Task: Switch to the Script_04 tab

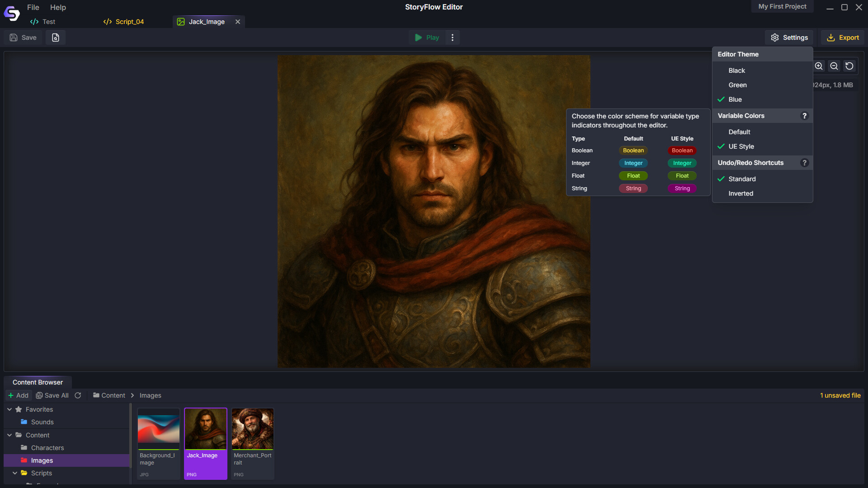Action: (x=129, y=21)
